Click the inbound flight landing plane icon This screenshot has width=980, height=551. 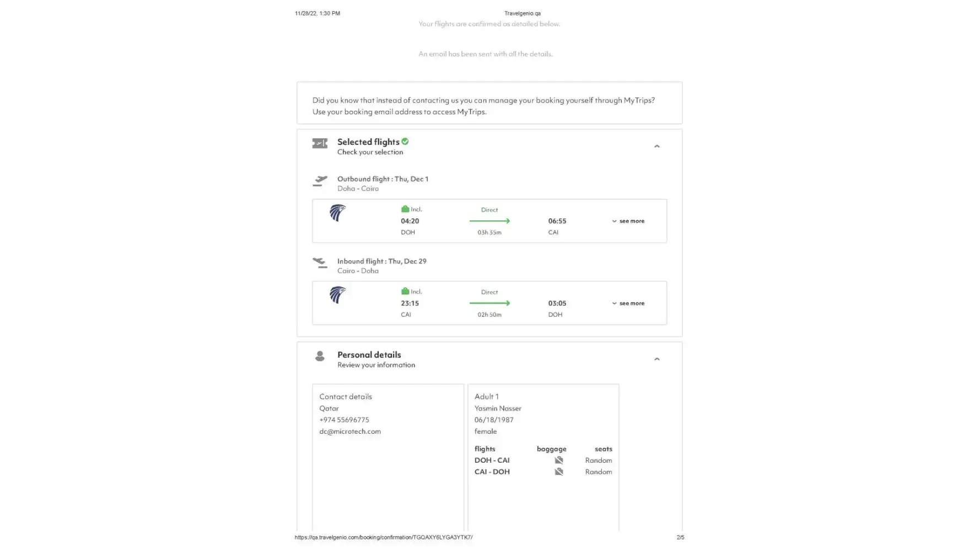pos(320,263)
